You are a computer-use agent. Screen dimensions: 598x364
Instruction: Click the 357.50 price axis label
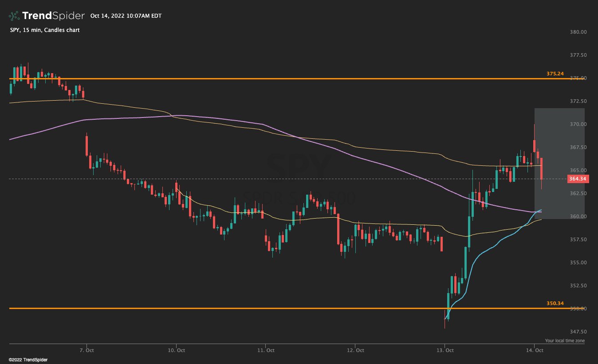(x=578, y=239)
